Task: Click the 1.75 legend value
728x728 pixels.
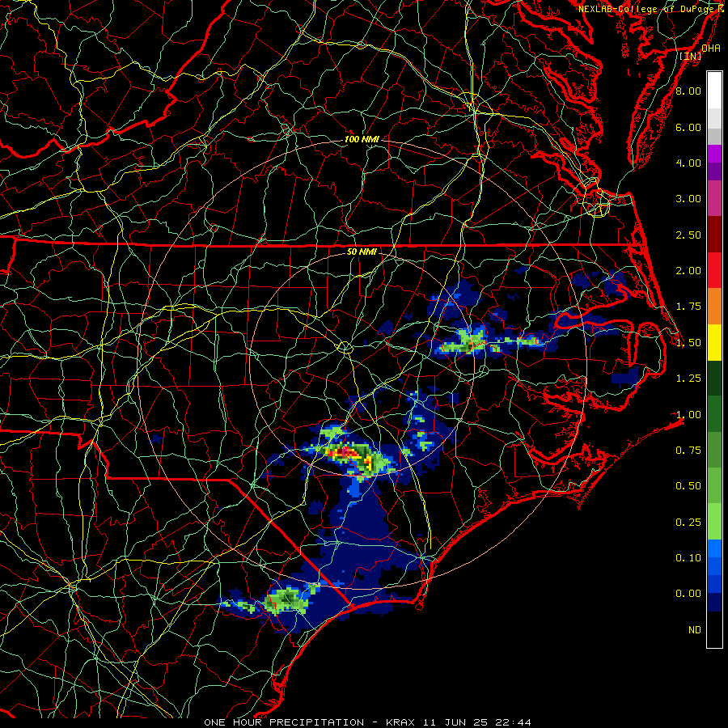Action: [x=688, y=307]
